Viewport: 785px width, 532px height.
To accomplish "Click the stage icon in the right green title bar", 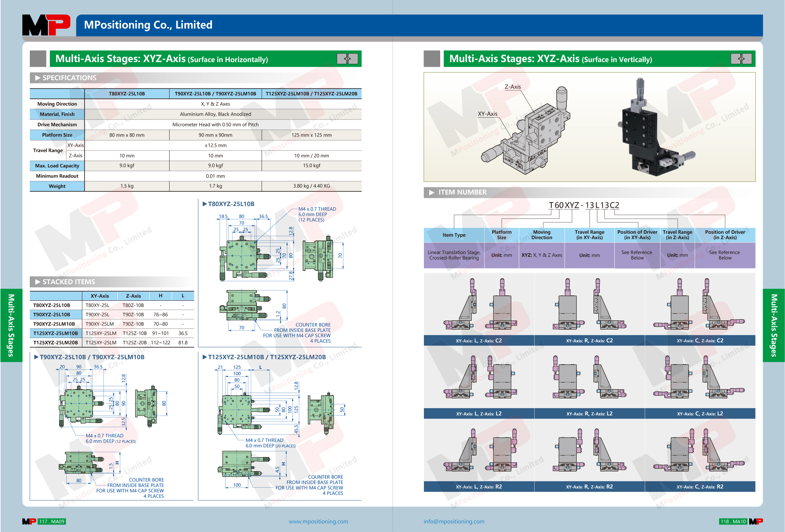I will click(x=741, y=59).
